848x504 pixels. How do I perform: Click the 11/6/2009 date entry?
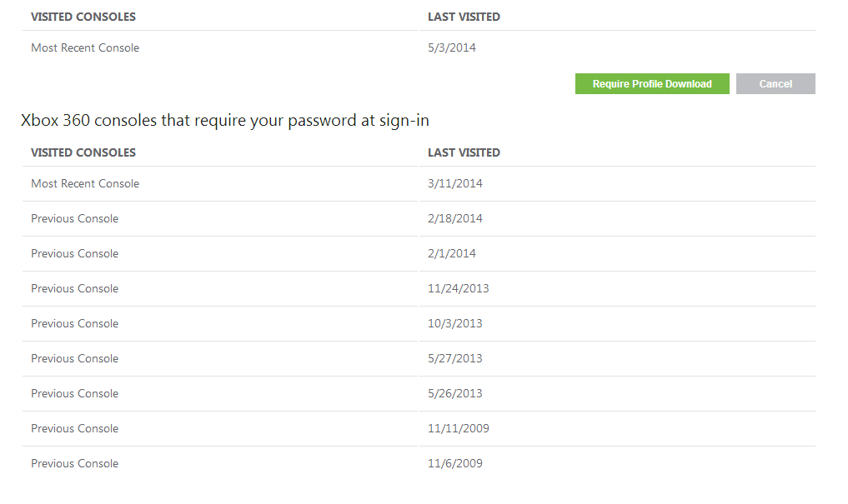(x=454, y=464)
